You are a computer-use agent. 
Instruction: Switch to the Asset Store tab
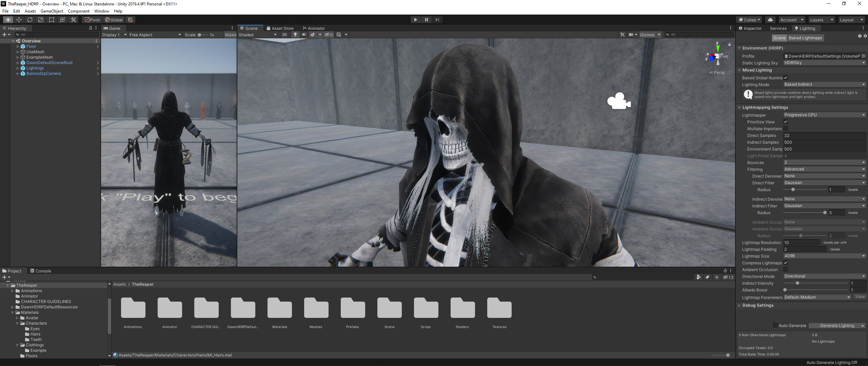pyautogui.click(x=280, y=28)
